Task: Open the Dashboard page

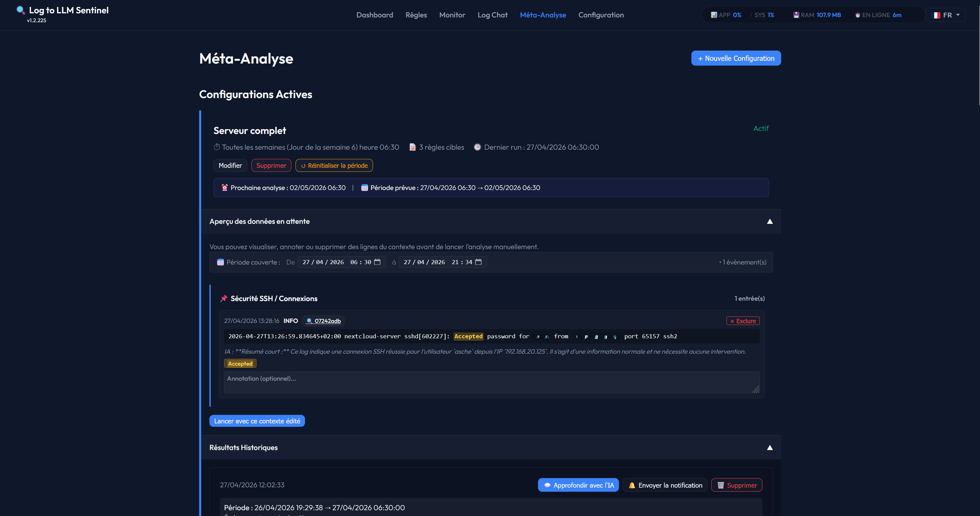Action: coord(375,15)
